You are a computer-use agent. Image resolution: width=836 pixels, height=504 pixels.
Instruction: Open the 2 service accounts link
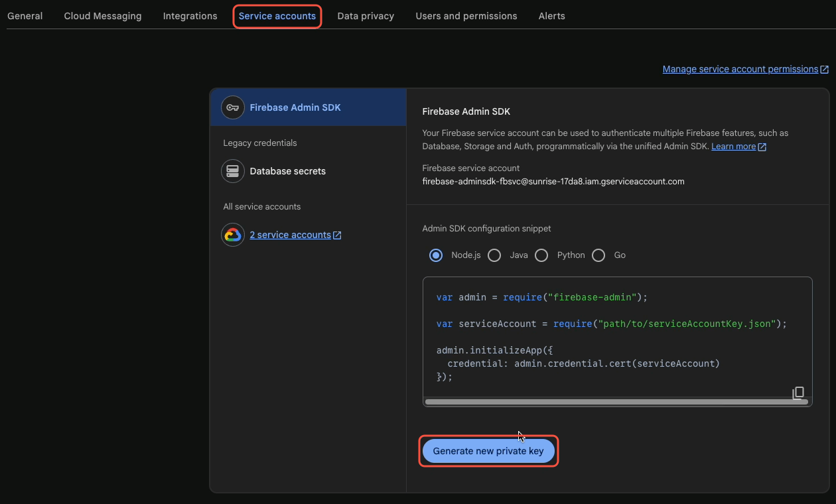pyautogui.click(x=291, y=235)
